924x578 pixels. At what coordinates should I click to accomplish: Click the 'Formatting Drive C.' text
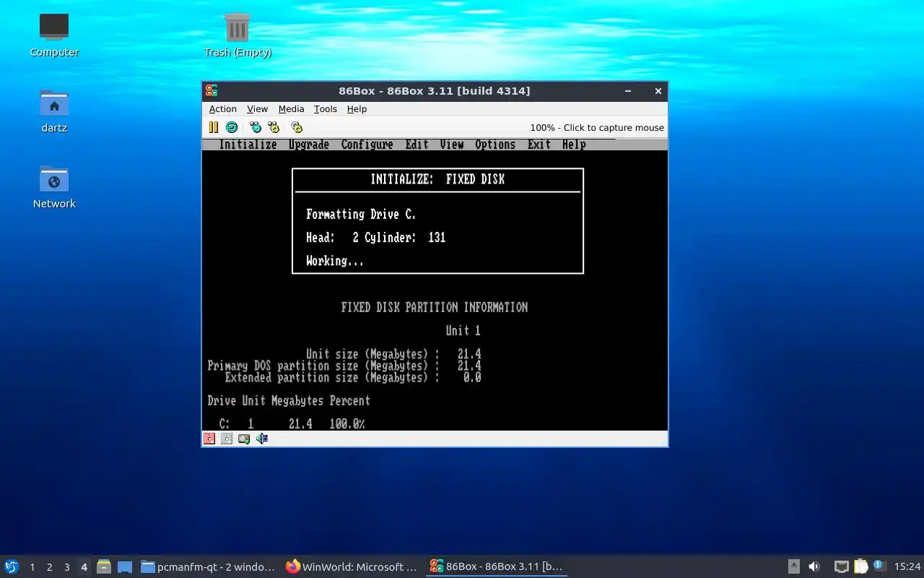[x=361, y=215]
